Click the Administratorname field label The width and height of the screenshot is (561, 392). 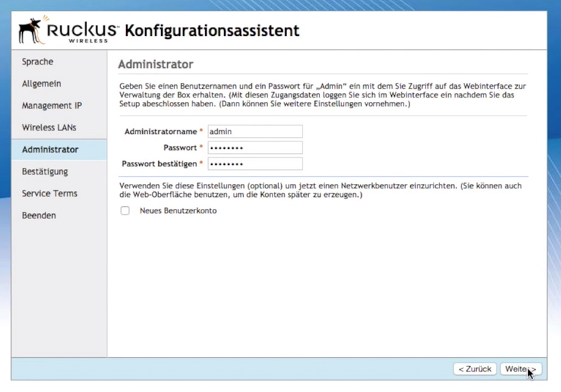point(160,132)
